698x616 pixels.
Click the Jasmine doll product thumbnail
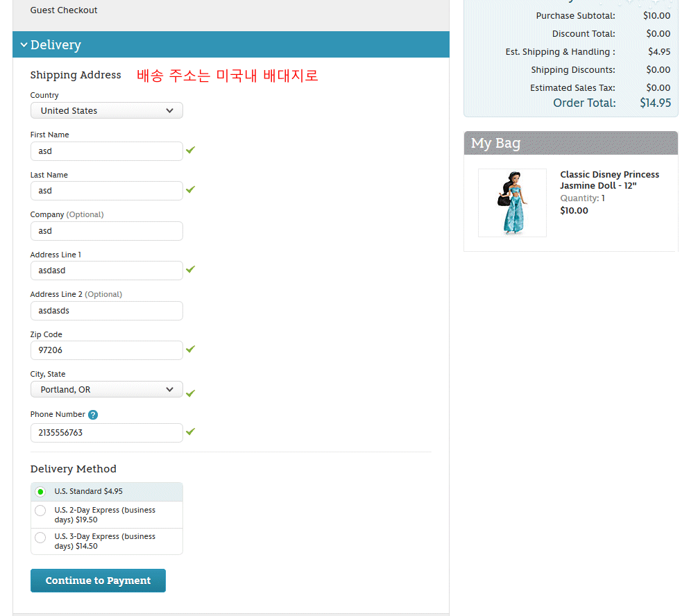pyautogui.click(x=512, y=203)
